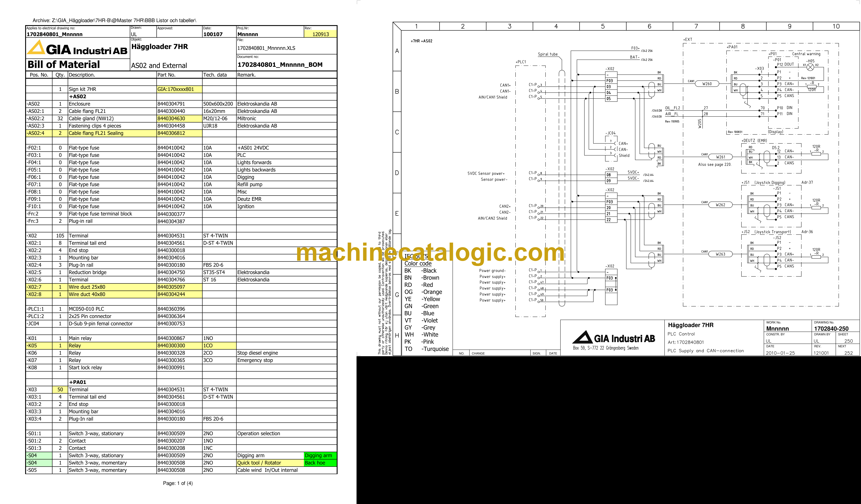The width and height of the screenshot is (861, 504).
Task: Click the H05 central warning lamp symbol
Action: [x=810, y=67]
